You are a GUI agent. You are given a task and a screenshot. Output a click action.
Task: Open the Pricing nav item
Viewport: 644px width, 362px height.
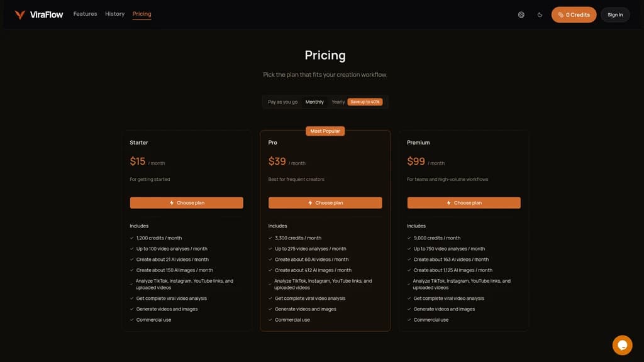[142, 14]
